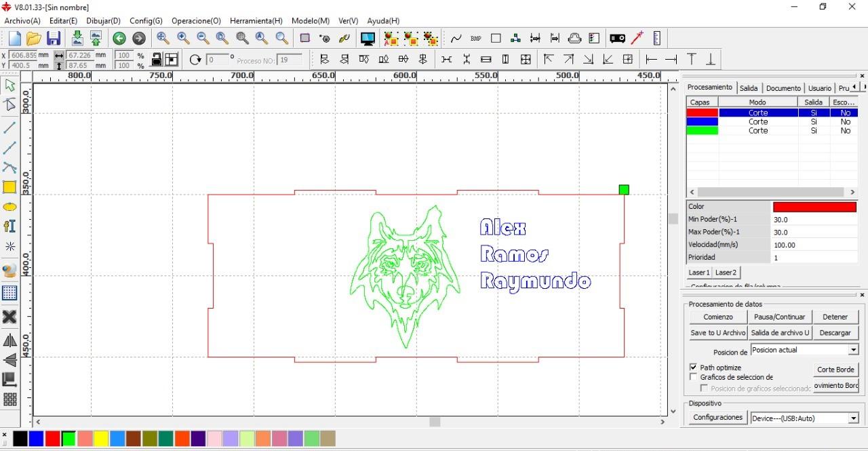This screenshot has width=868, height=451.
Task: Click the Import icon with the green down arrow
Action: (x=77, y=39)
